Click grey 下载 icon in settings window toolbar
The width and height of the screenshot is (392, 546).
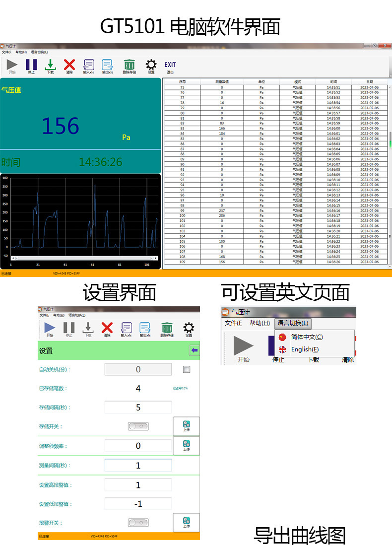click(x=88, y=327)
